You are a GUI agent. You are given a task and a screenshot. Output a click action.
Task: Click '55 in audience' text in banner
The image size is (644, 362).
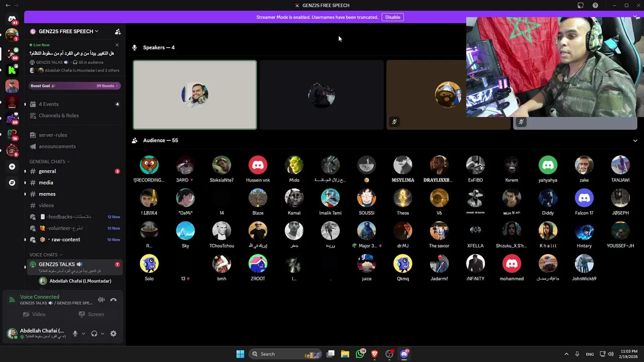click(91, 62)
